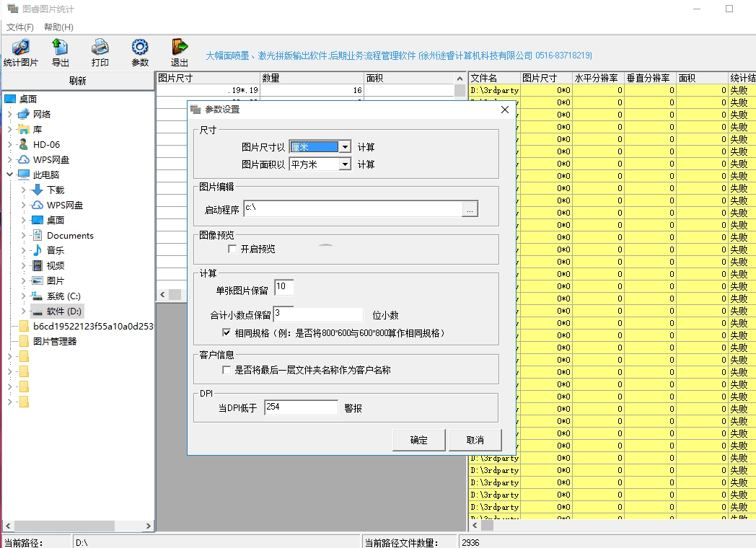Check 是否将最后一层文件夹名称作为客户名称 option
756x548 pixels.
point(227,370)
